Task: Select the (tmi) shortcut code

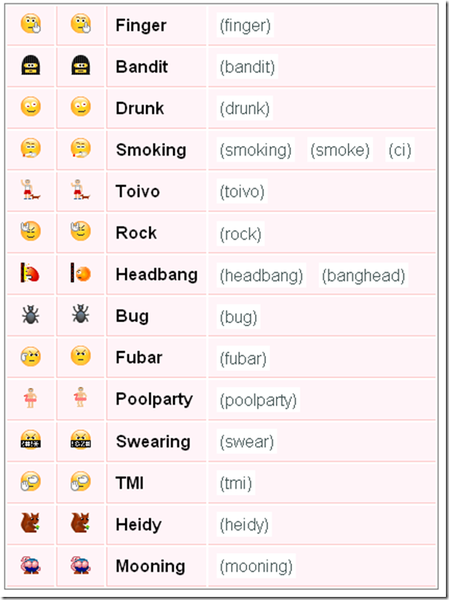Action: [x=236, y=483]
